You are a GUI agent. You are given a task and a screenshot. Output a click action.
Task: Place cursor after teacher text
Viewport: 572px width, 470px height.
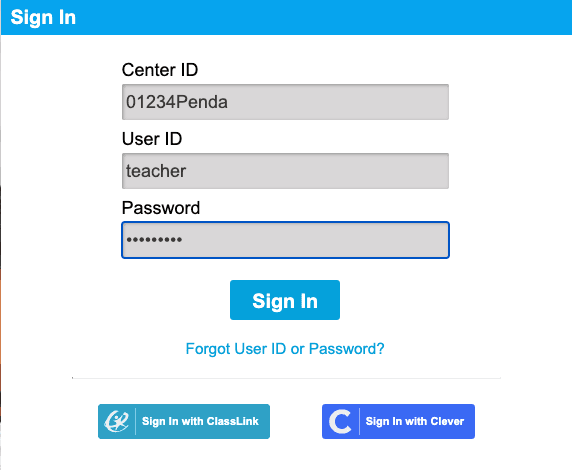(x=188, y=171)
